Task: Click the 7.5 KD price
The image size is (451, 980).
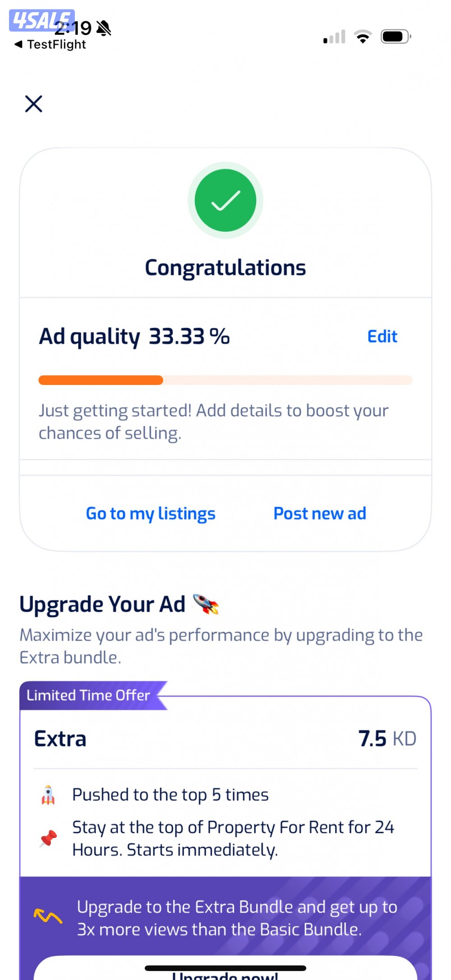Action: click(x=387, y=739)
